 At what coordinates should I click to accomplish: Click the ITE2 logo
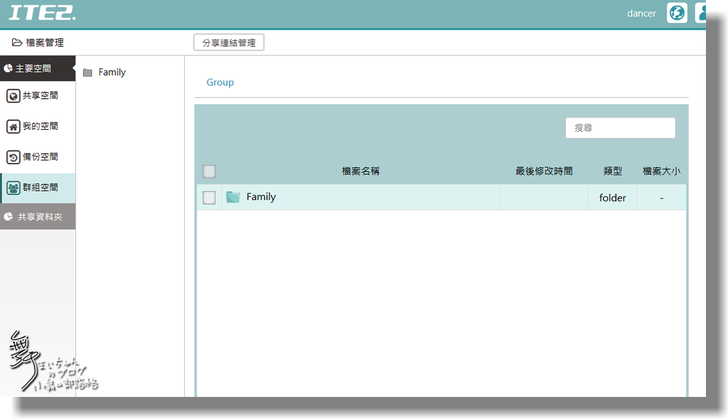pos(42,13)
